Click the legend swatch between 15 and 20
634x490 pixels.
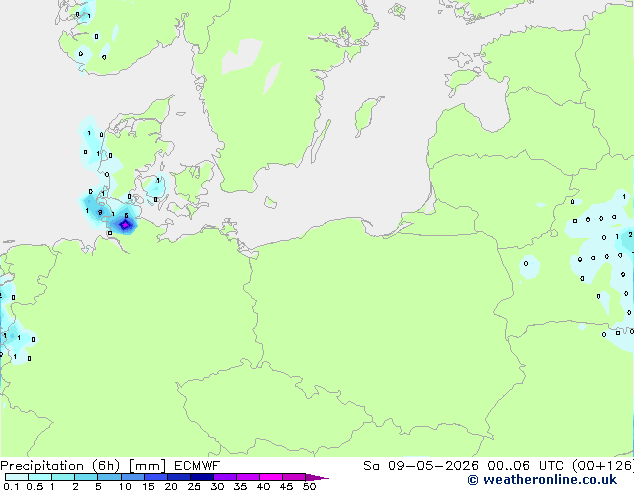pos(156,477)
